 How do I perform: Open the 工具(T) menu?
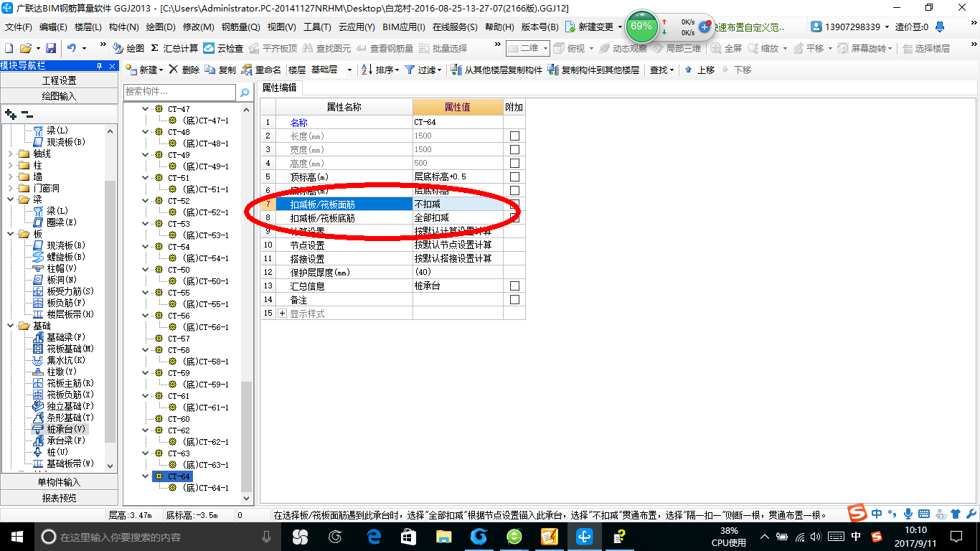pyautogui.click(x=317, y=27)
